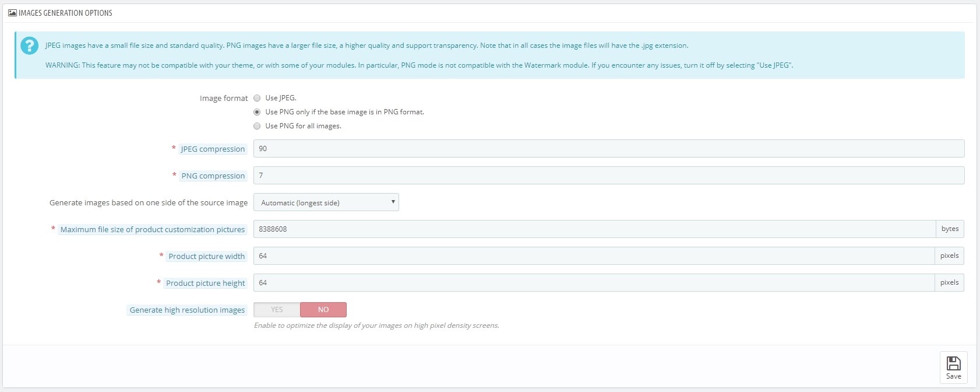The width and height of the screenshot is (980, 392).
Task: Click the maximum file size field showing 8388608
Action: (x=594, y=229)
